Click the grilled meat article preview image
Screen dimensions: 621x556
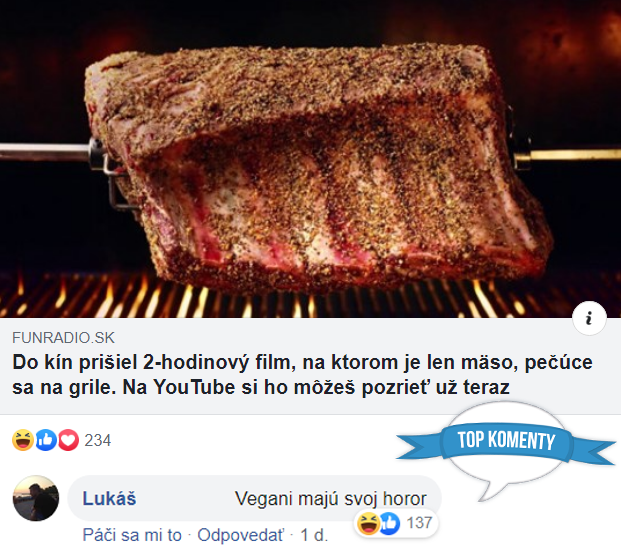(x=310, y=158)
